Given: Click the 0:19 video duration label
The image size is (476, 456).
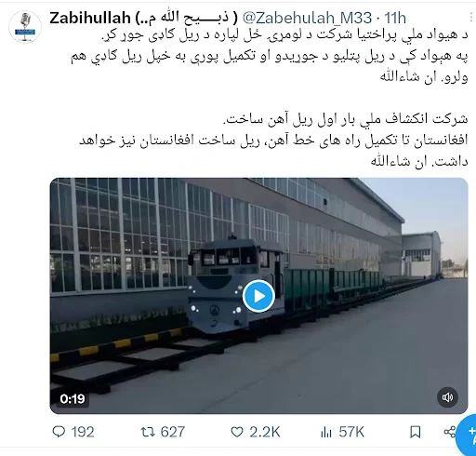Looking at the screenshot, I should [73, 398].
